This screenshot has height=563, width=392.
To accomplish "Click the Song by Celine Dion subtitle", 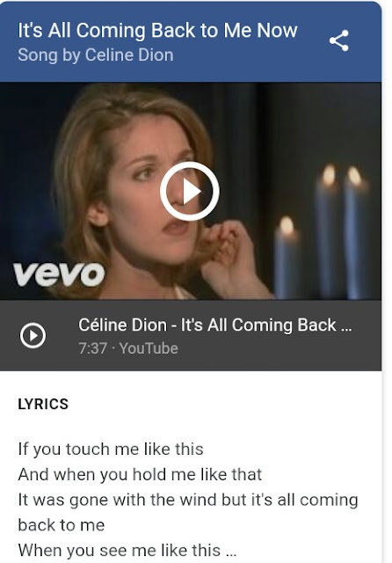I will [96, 55].
